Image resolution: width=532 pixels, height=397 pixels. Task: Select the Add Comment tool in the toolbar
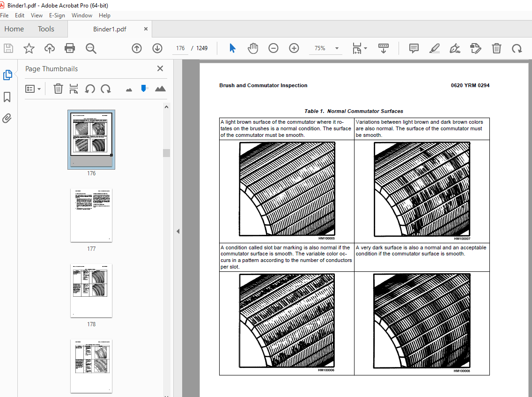414,48
